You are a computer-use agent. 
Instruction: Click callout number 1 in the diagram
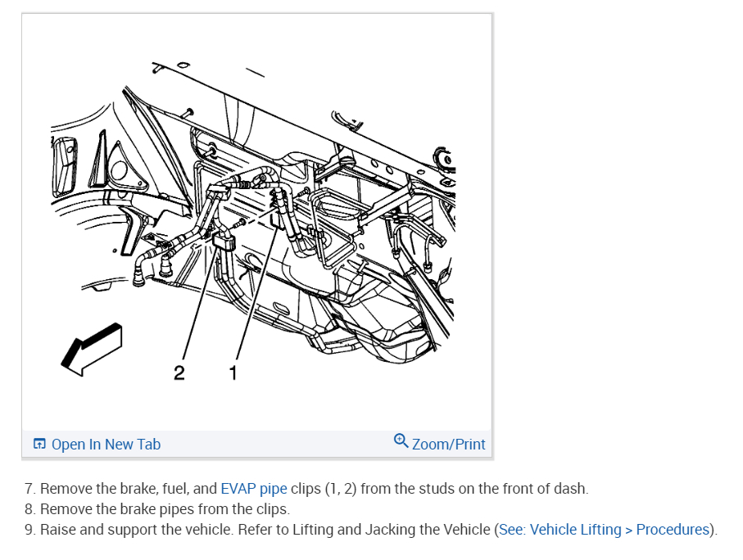pyautogui.click(x=233, y=373)
